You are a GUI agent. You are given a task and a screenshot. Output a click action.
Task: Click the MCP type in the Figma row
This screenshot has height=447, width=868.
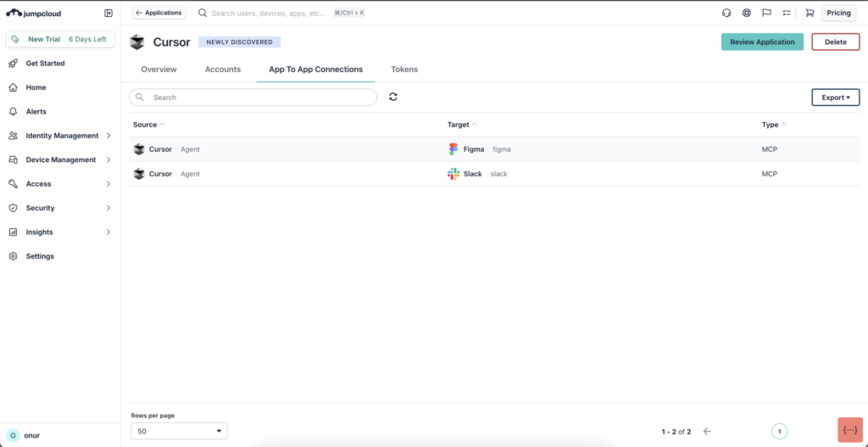pos(770,149)
